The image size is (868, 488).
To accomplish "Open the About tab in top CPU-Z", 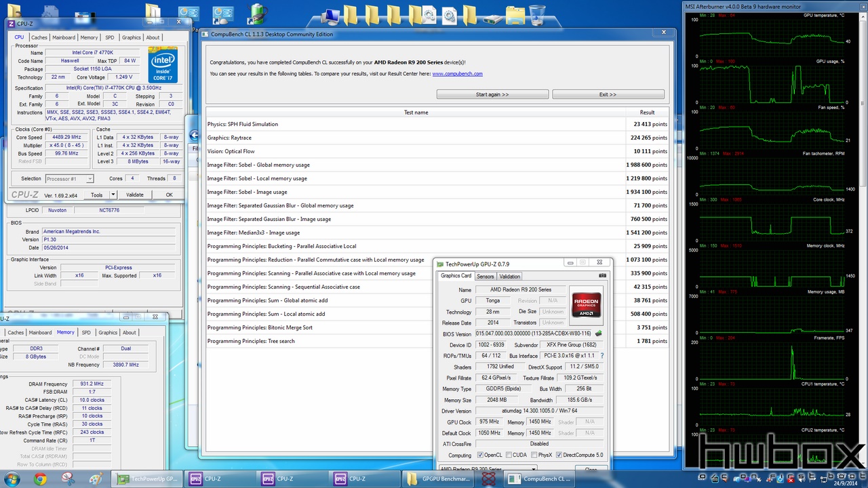I will pyautogui.click(x=153, y=37).
